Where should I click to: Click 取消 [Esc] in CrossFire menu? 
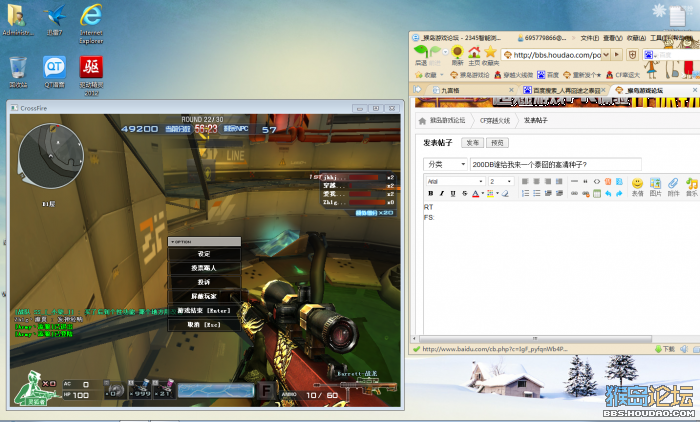pyautogui.click(x=204, y=325)
